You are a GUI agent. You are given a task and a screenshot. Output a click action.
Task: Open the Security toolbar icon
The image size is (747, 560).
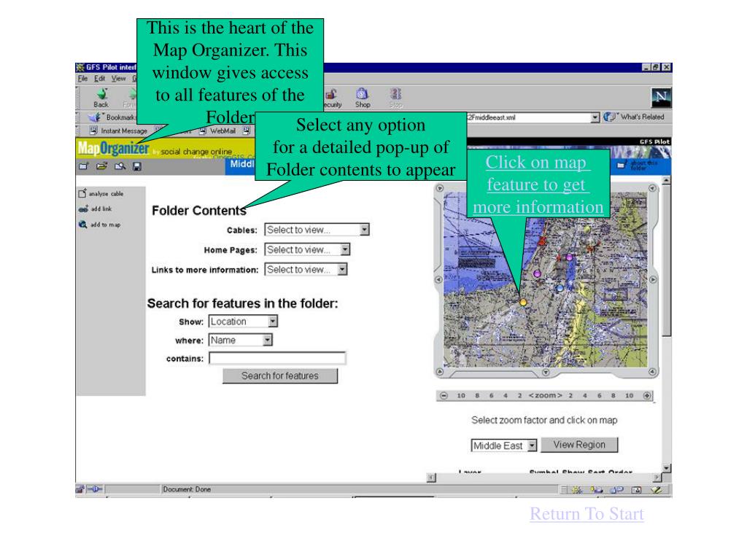(x=332, y=98)
